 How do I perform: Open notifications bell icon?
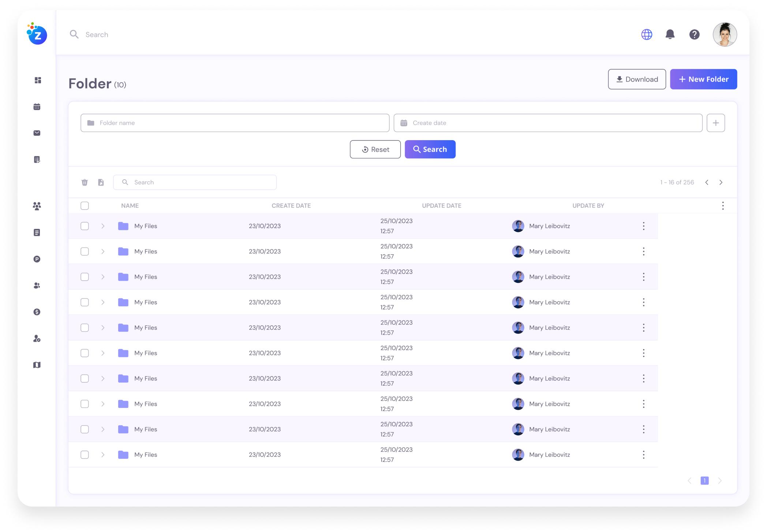pos(670,33)
